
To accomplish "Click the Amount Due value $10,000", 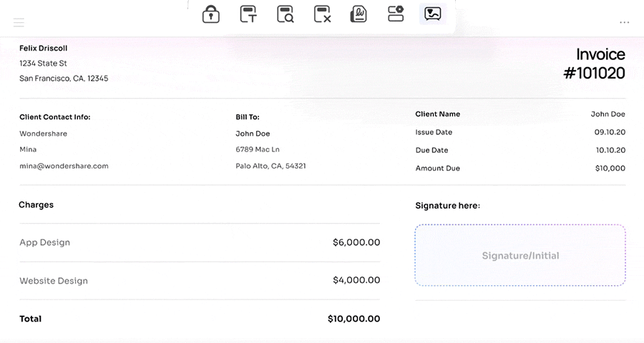I will pyautogui.click(x=610, y=168).
